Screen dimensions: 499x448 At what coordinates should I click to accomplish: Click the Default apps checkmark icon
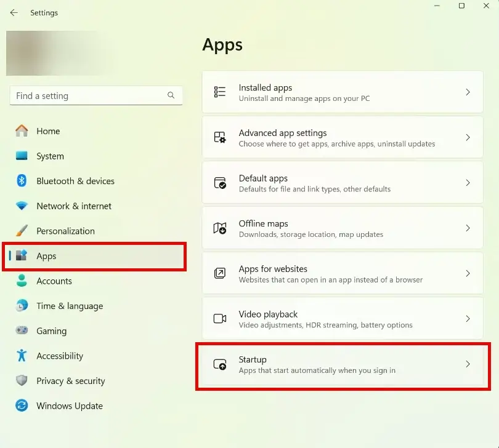(219, 183)
